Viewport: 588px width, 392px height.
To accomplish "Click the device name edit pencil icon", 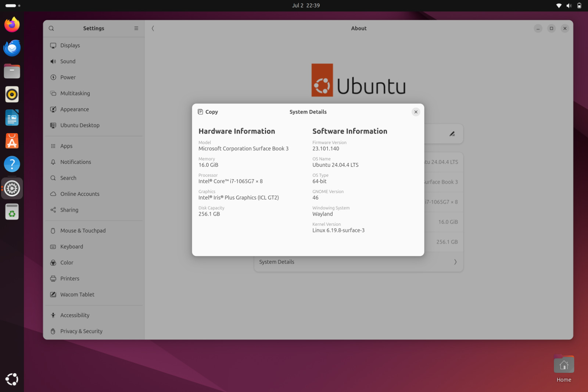I will (x=452, y=134).
